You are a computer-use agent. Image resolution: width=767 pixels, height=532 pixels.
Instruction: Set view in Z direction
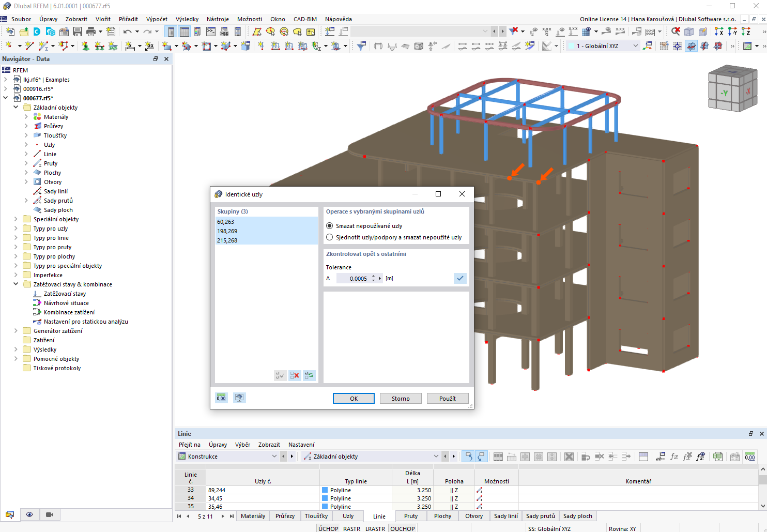746,32
